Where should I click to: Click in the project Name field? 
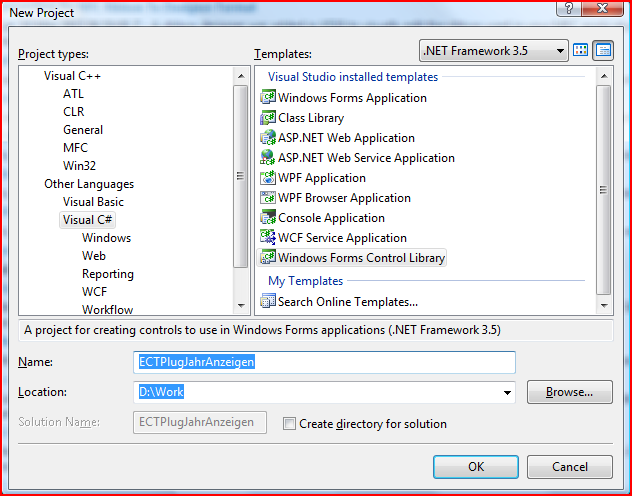pos(324,362)
